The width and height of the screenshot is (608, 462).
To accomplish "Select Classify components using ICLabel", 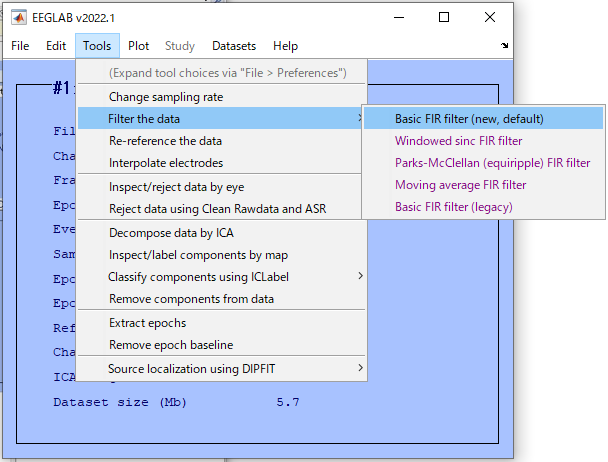I will click(222, 277).
